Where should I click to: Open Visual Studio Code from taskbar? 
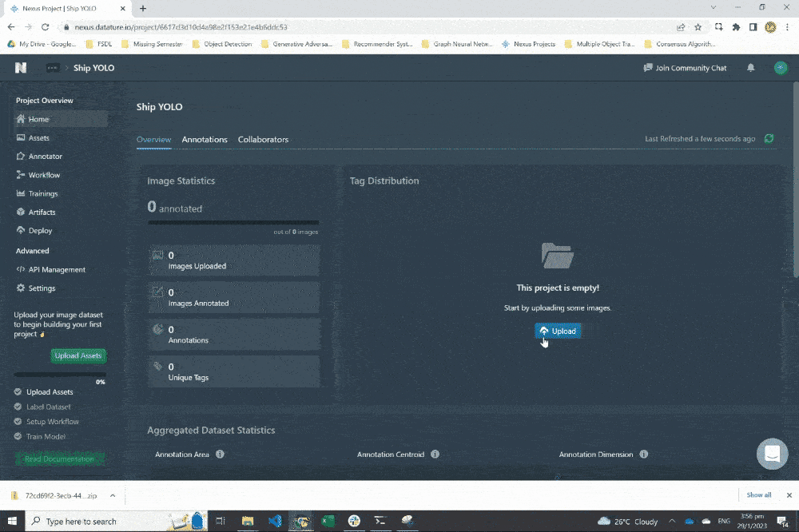(x=275, y=521)
